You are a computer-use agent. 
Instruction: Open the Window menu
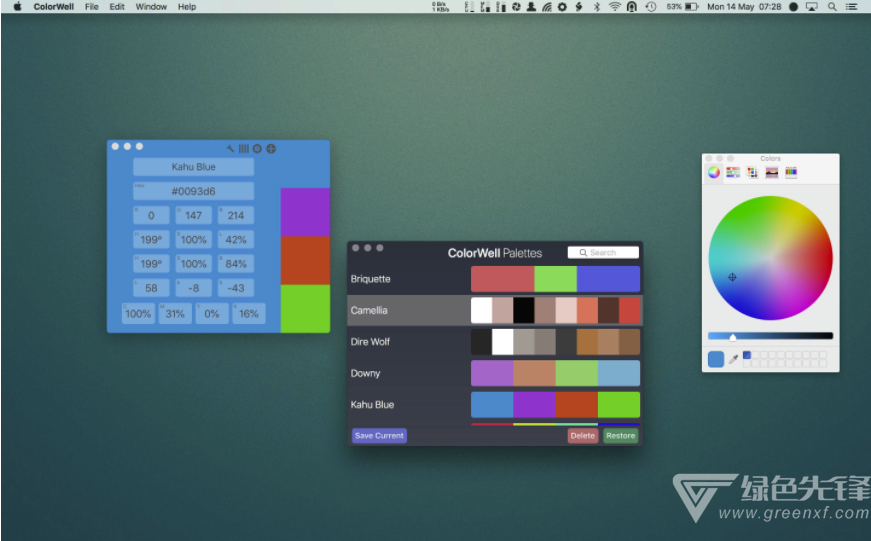pos(151,7)
